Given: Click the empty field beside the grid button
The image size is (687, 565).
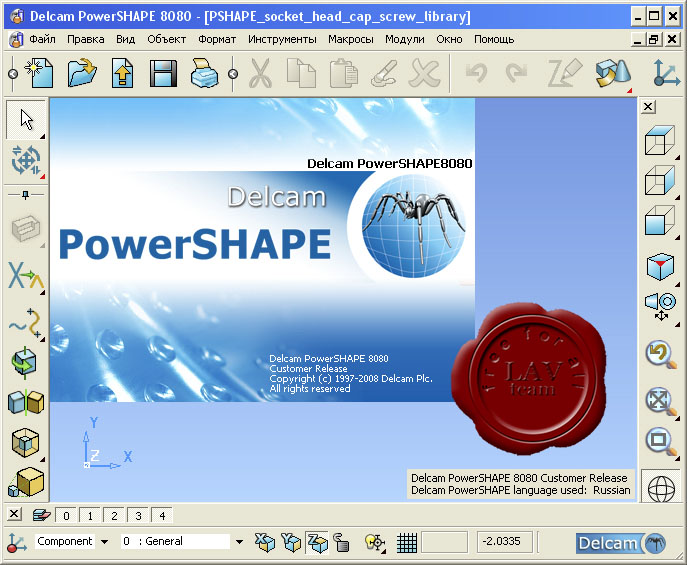Looking at the screenshot, I should 444,542.
